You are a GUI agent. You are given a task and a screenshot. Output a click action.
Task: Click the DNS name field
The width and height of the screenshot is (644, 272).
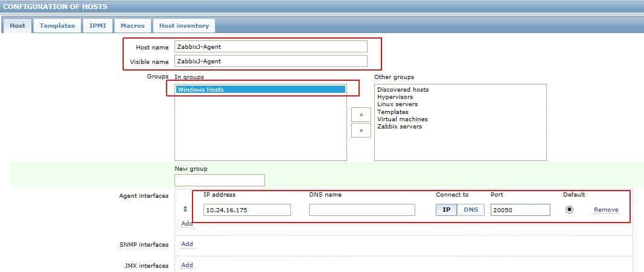point(362,210)
